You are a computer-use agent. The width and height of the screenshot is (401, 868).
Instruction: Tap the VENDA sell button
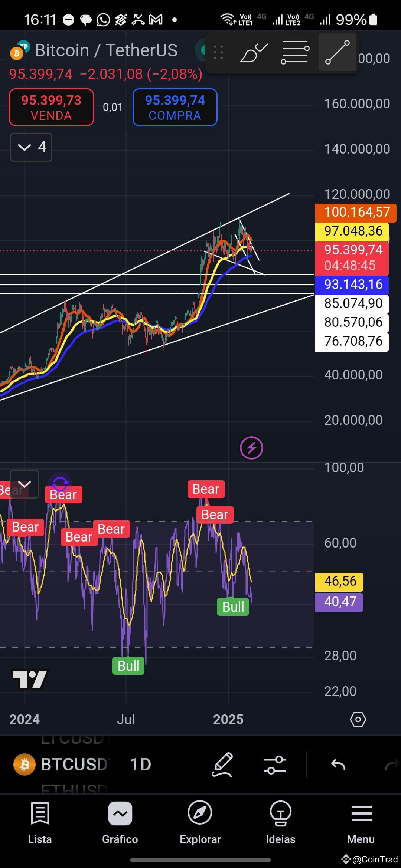coord(51,107)
